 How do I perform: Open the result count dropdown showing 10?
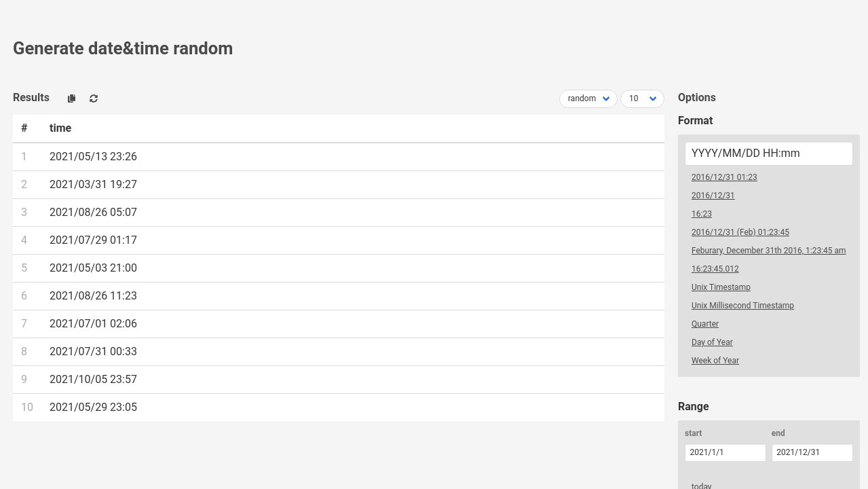[x=641, y=98]
